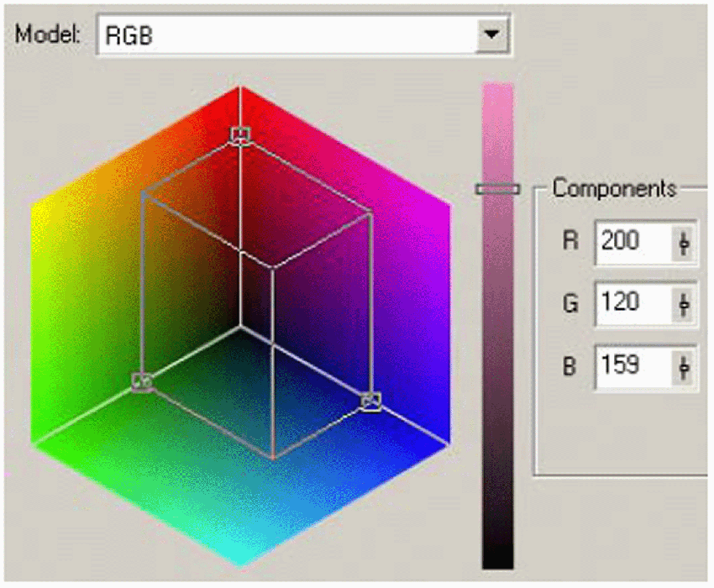Click the G component slider popup icon
The width and height of the screenshot is (714, 588).
684,304
